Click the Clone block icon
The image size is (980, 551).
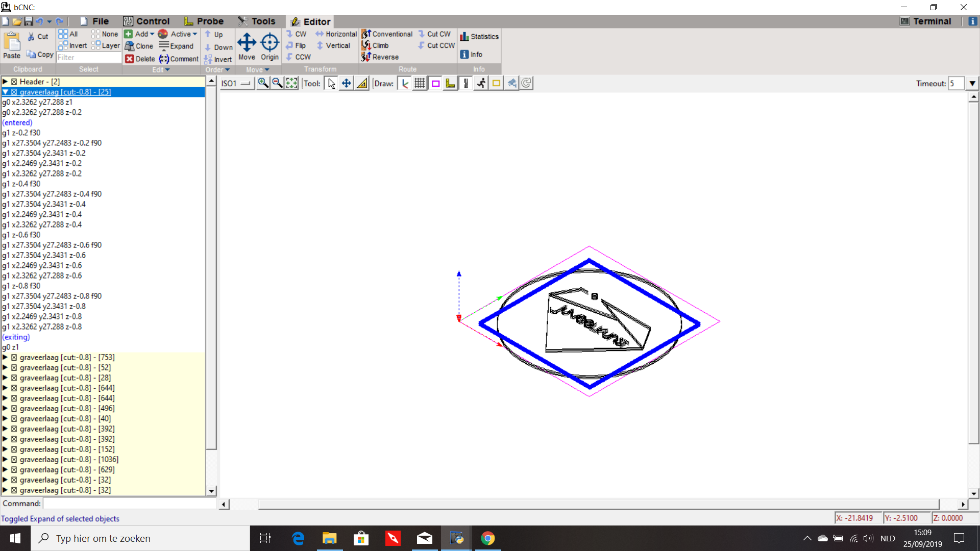[139, 46]
